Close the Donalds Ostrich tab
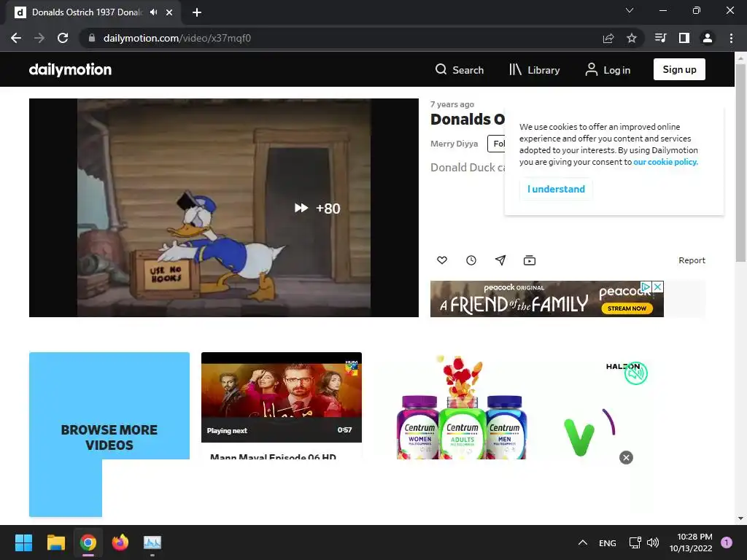Viewport: 747px width, 560px height. (x=169, y=12)
